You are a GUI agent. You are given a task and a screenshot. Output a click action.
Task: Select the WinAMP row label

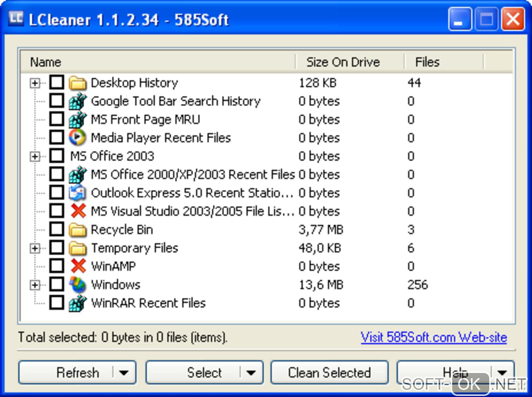(113, 267)
